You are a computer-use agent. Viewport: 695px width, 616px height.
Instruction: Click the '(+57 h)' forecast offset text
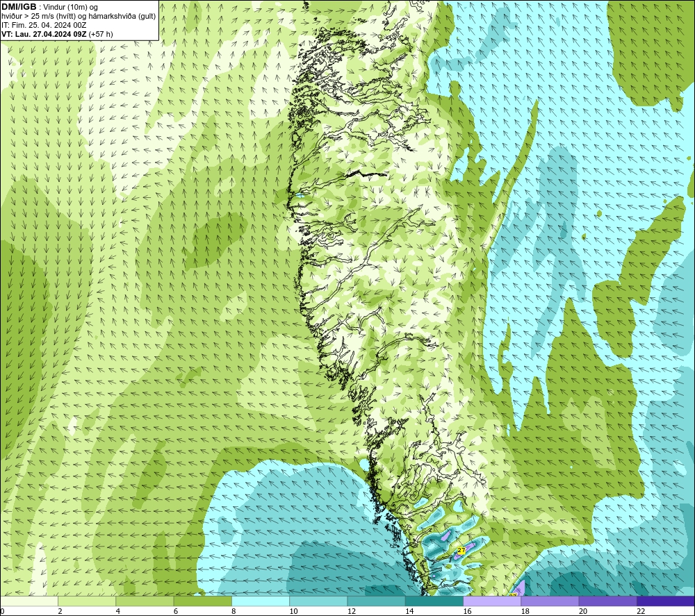click(x=101, y=34)
